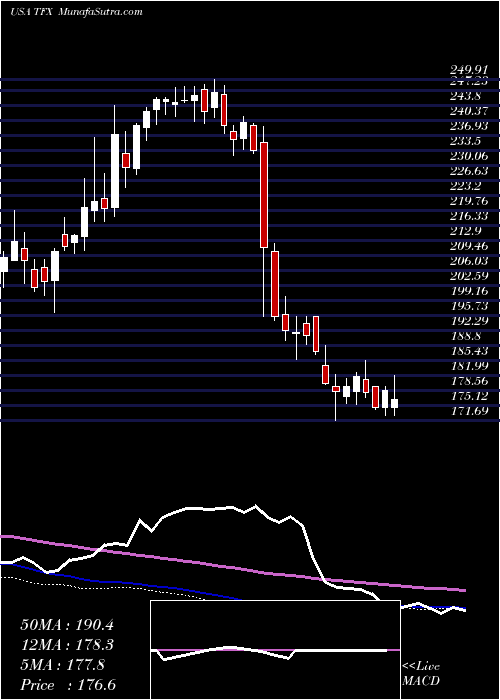Viewport: 500px width, 700px height.
Task: Click the last white candlestick on the chart
Action: click(394, 404)
